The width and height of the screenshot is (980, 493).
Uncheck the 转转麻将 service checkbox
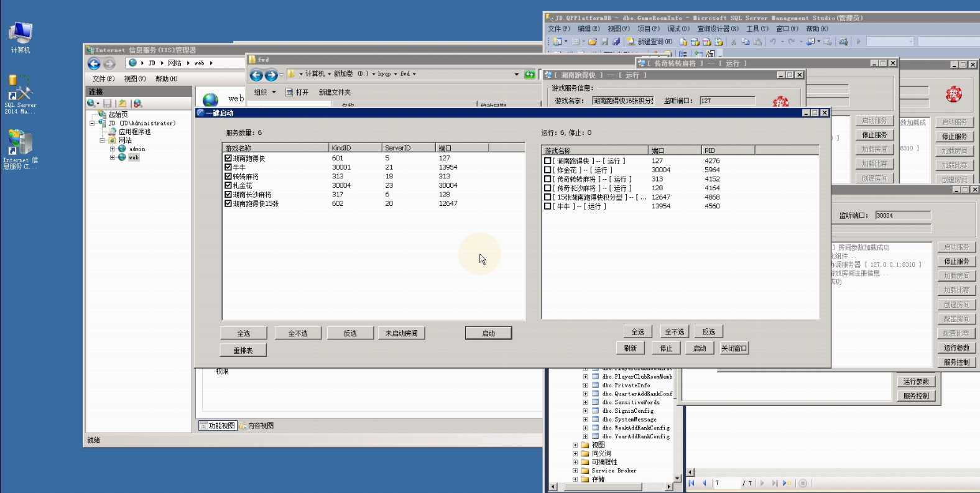point(228,177)
